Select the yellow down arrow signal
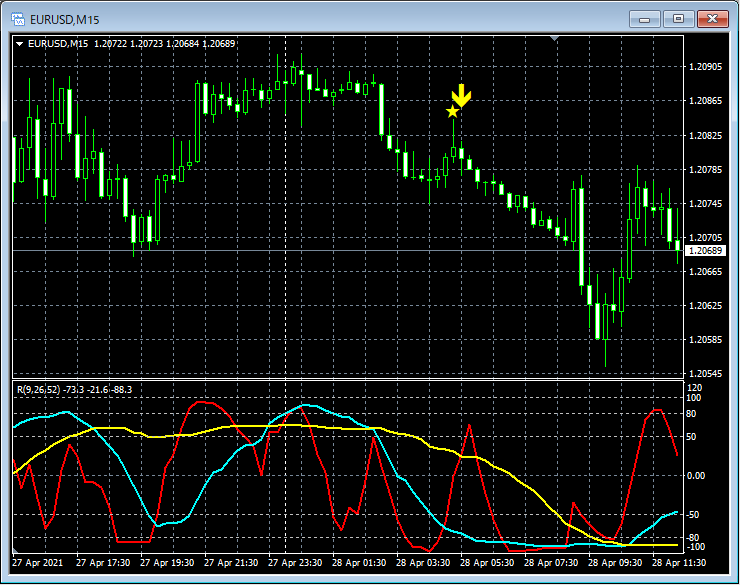 [461, 96]
